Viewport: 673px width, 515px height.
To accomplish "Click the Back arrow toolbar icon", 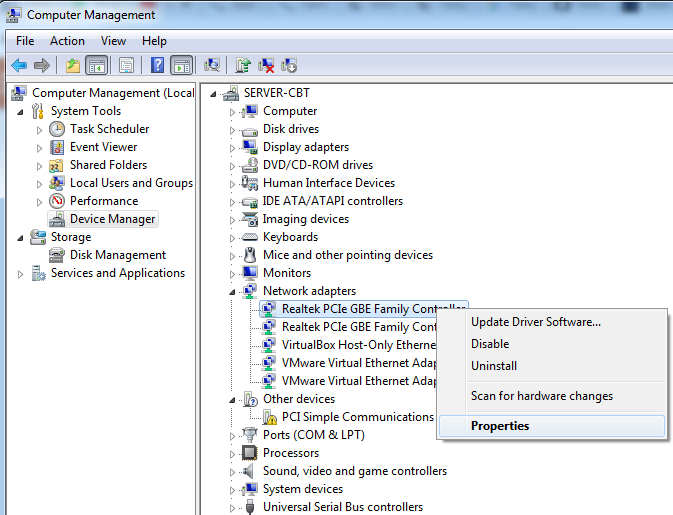I will click(19, 66).
